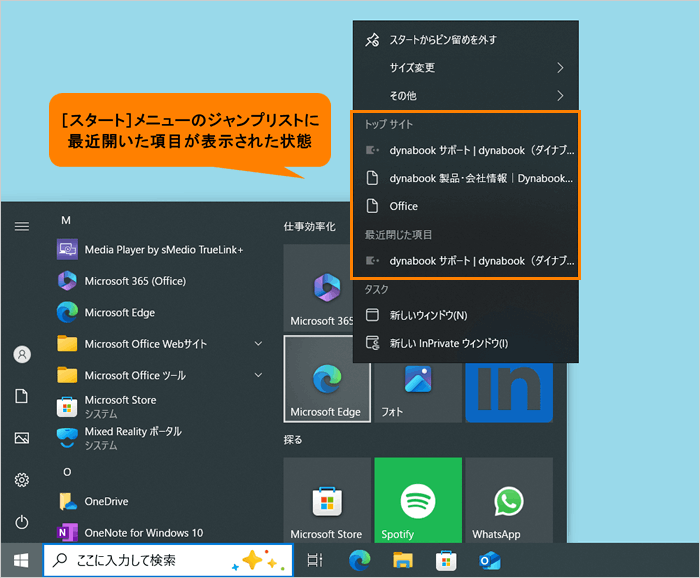Open Microsoft Store icon in the app list
Viewport: 700px width, 578px height.
click(x=67, y=407)
